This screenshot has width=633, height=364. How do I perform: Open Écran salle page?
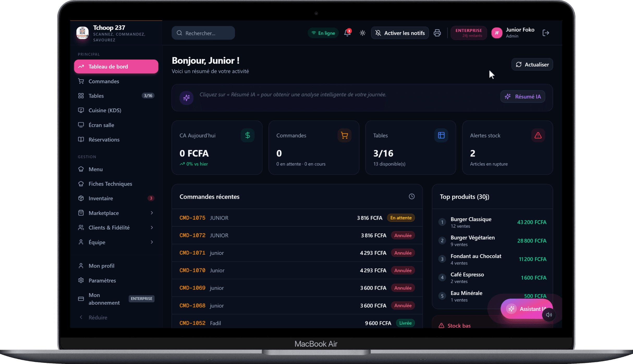pos(116,125)
